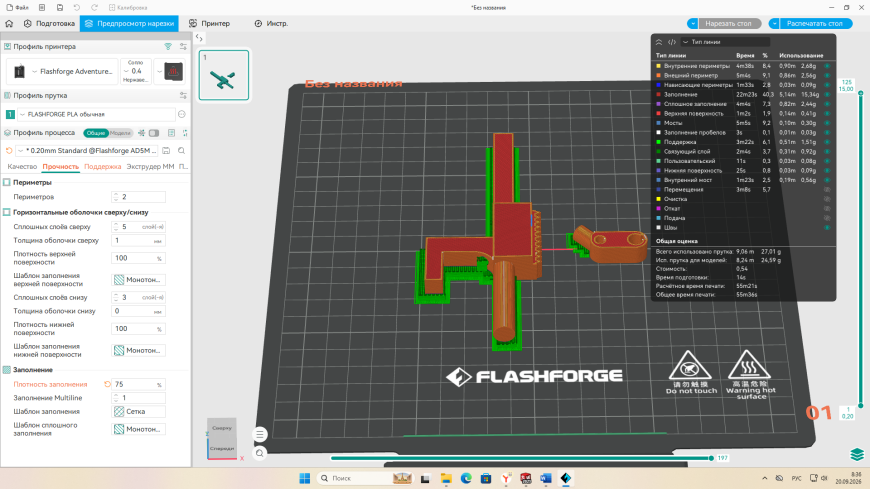This screenshot has width=870, height=489.
Task: Open the Экструдер ММ settings tab
Action: (150, 167)
